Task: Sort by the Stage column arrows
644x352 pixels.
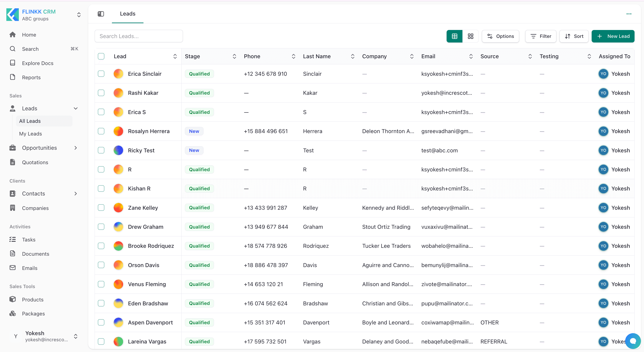Action: coord(234,56)
